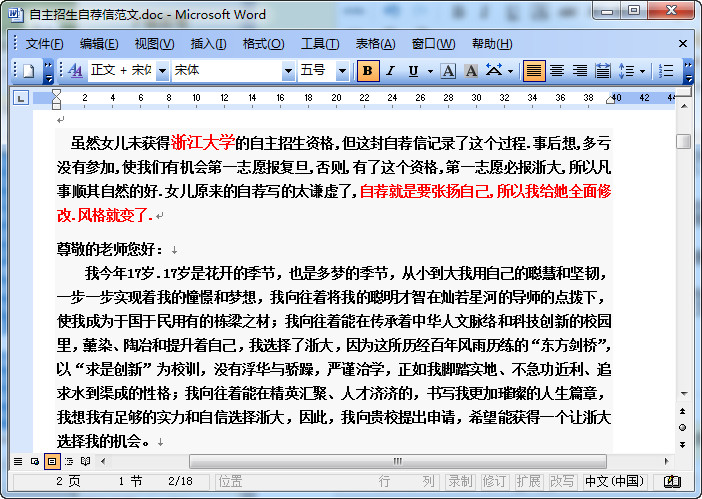The image size is (702, 499).
Task: Go to previous page browse button
Action: pos(683,411)
